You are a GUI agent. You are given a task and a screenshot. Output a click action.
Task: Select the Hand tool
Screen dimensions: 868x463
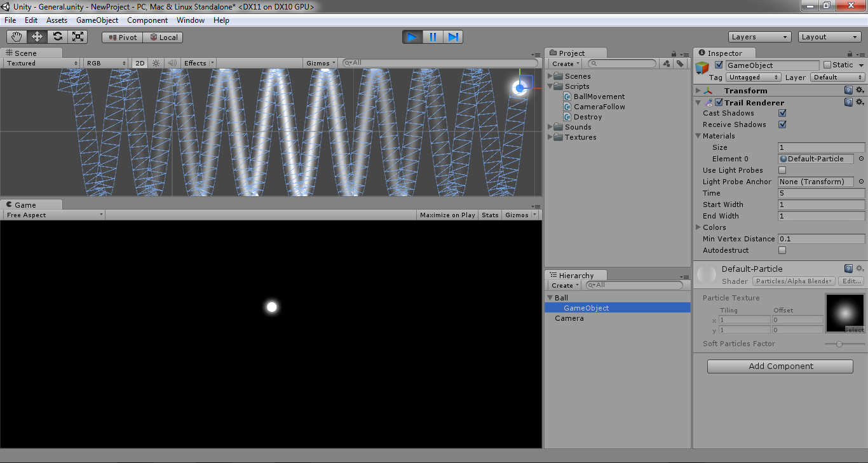point(17,37)
